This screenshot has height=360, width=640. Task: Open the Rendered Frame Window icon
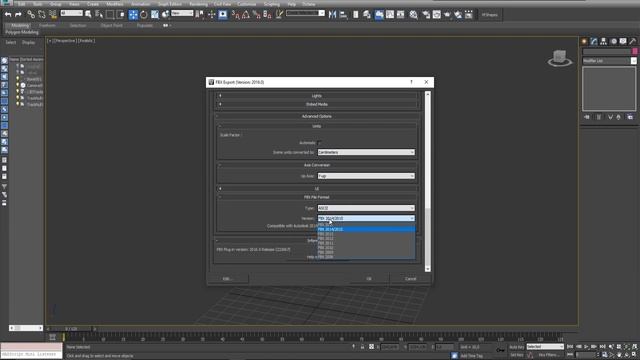437,15
